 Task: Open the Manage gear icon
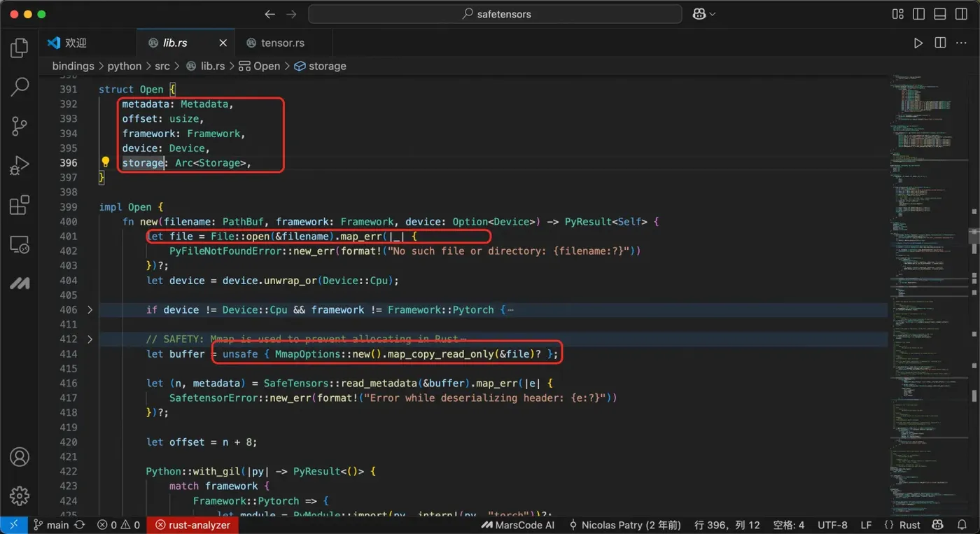pyautogui.click(x=20, y=496)
